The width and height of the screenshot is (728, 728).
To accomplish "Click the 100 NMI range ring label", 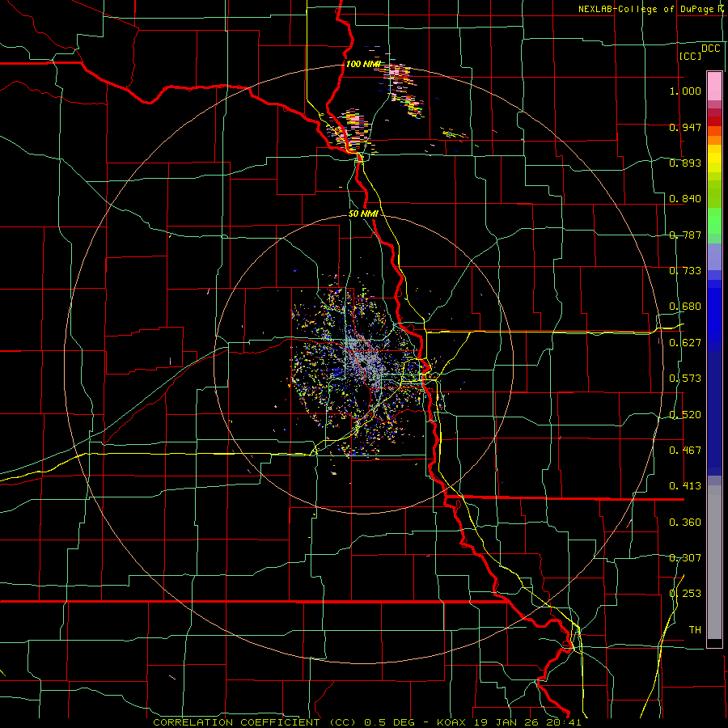I will 363,64.
